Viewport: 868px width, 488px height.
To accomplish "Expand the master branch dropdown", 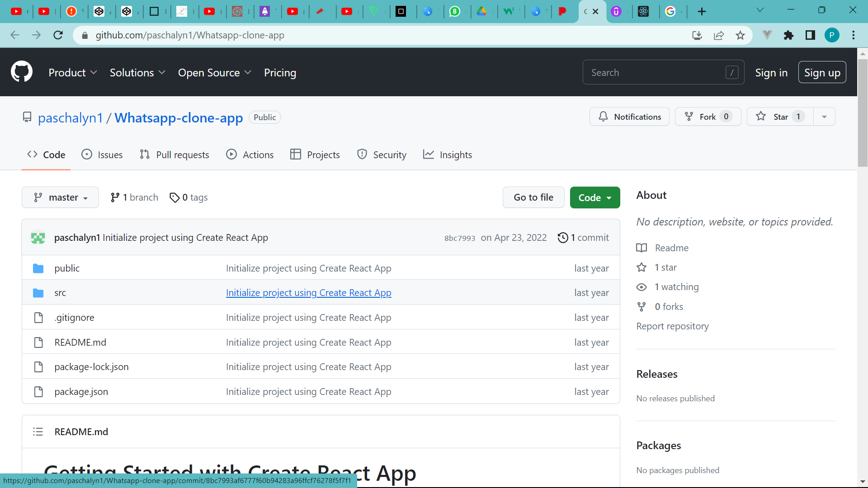I will pos(60,197).
